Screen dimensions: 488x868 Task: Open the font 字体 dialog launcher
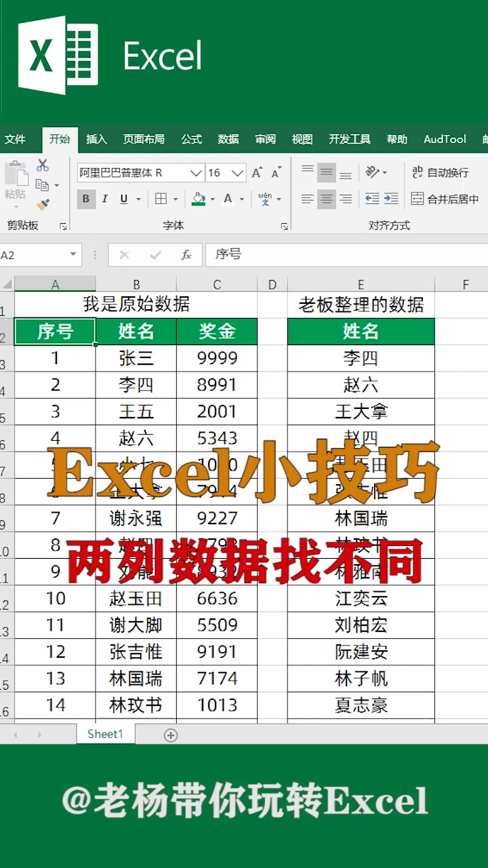(x=285, y=226)
